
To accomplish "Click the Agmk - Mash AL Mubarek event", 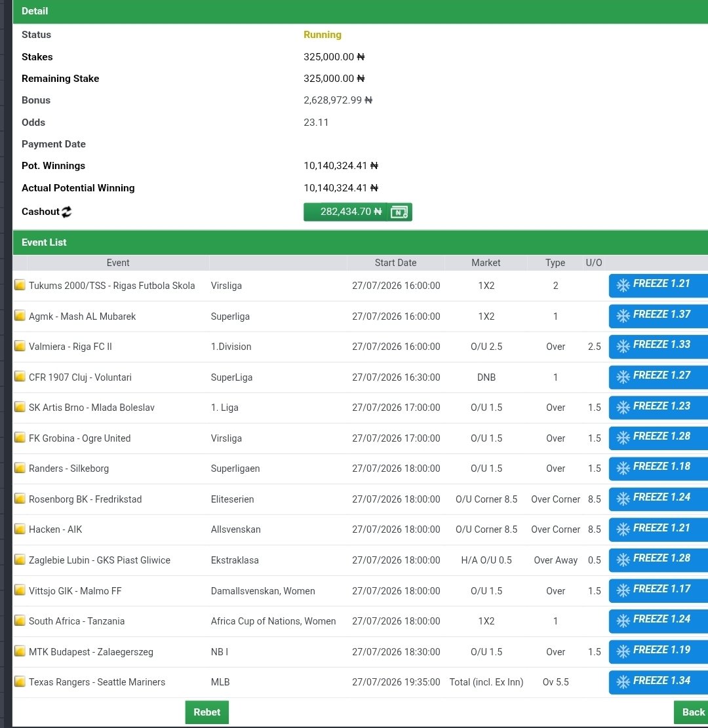I will pos(82,316).
